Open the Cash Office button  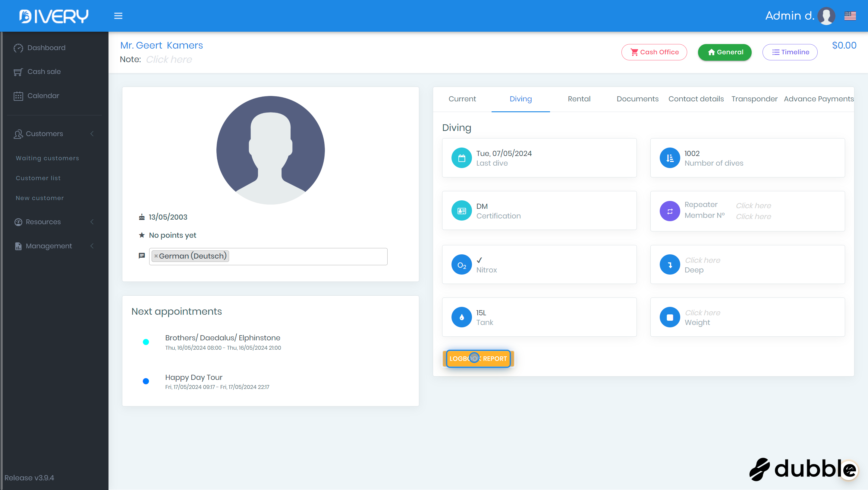[x=654, y=52]
